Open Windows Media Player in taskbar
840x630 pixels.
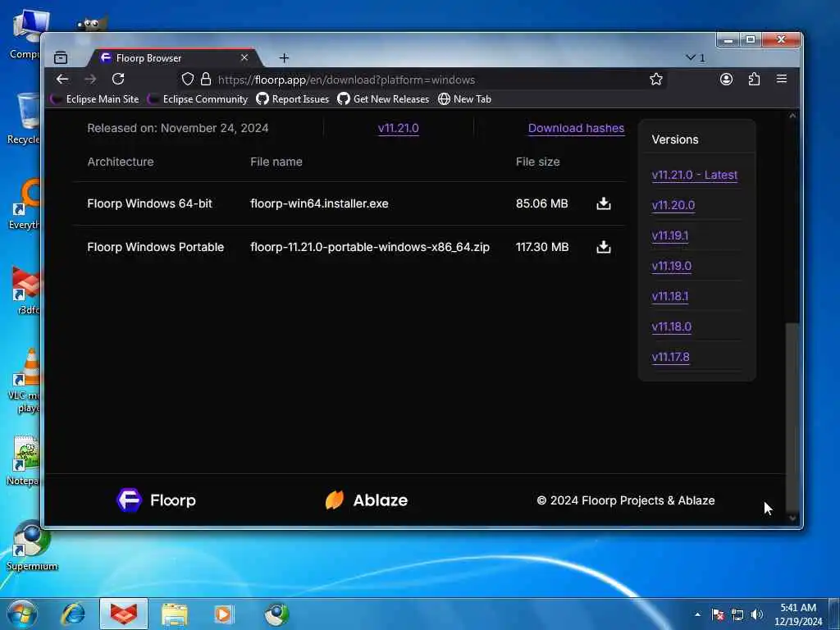click(225, 614)
